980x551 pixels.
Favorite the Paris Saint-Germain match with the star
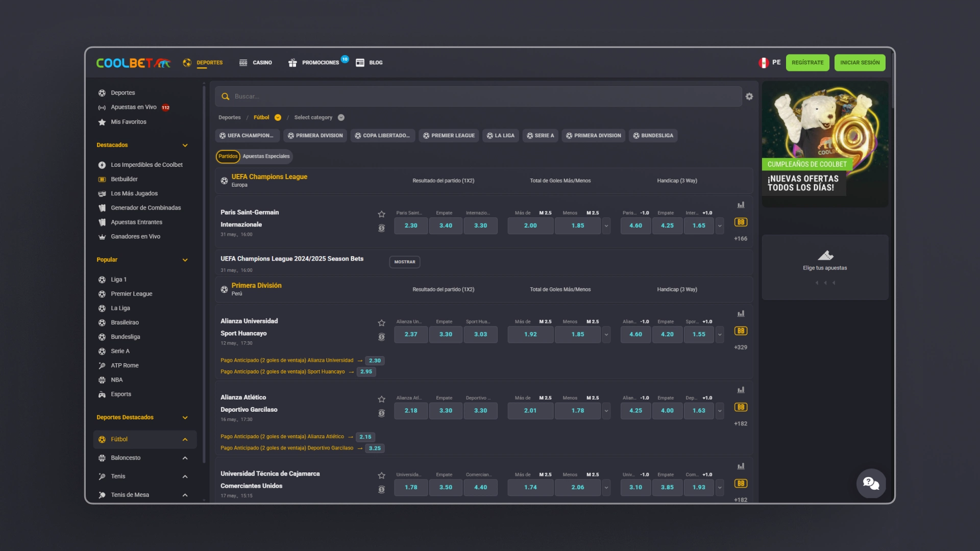pos(381,214)
